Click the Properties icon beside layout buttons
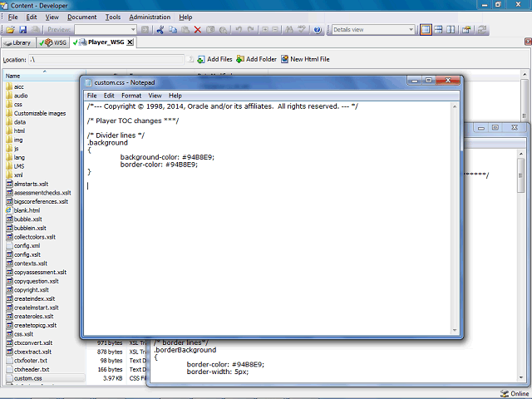 coord(466,30)
